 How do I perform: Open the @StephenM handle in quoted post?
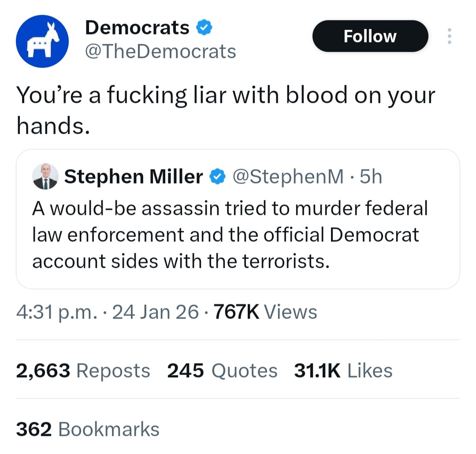click(287, 177)
